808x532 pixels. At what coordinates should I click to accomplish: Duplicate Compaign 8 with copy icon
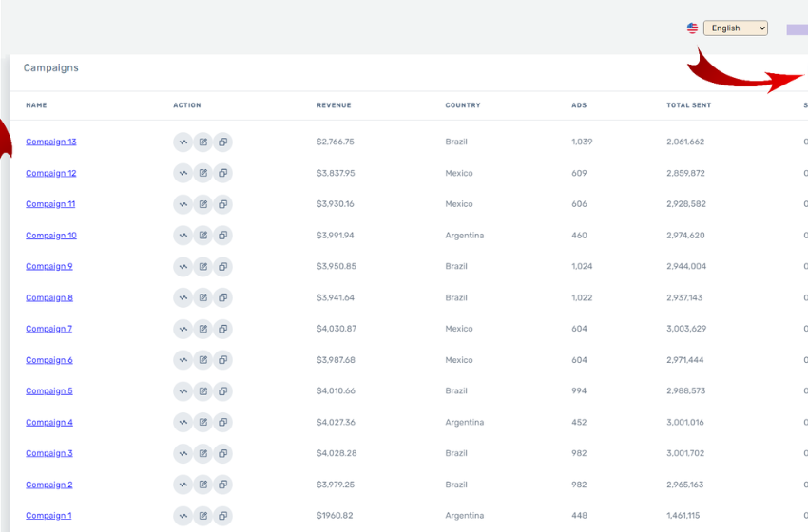(x=222, y=297)
